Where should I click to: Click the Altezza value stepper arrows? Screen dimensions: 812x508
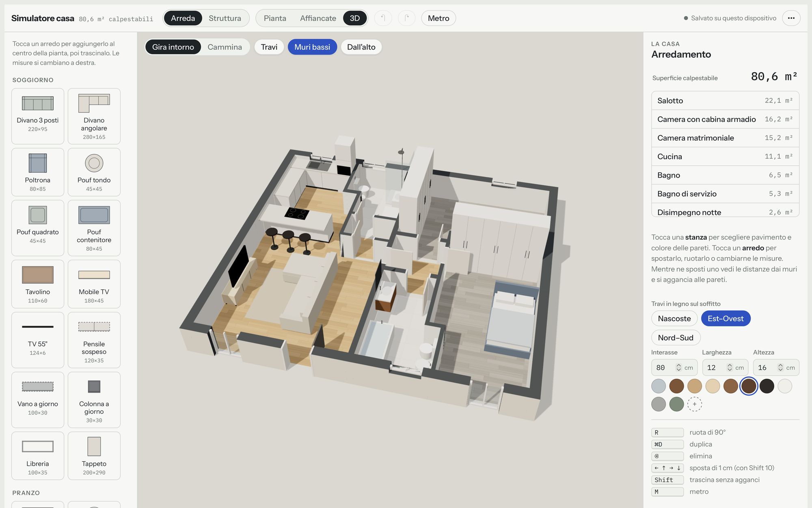coord(780,367)
